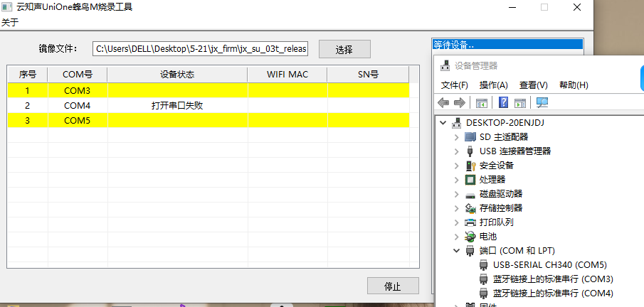
Task: Click the 安全设备 category icon
Action: pyautogui.click(x=470, y=166)
